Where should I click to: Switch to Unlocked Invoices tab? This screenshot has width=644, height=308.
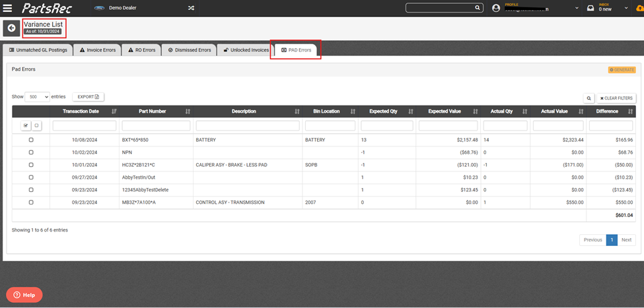(x=246, y=50)
